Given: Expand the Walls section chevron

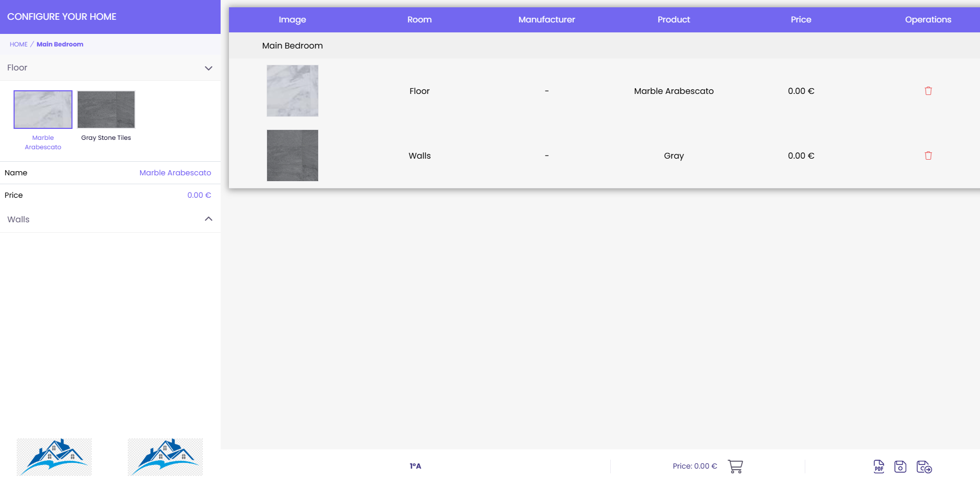Looking at the screenshot, I should (209, 219).
